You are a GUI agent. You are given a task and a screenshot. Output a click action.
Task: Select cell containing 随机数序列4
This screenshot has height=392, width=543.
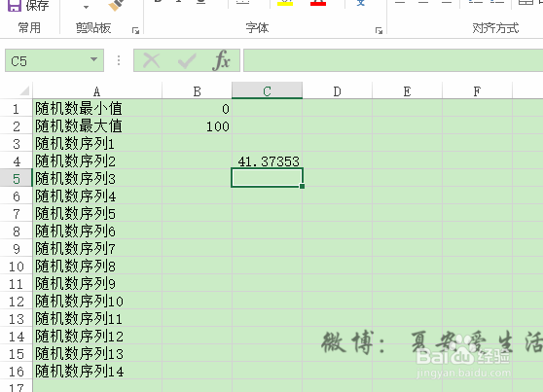[x=97, y=196]
